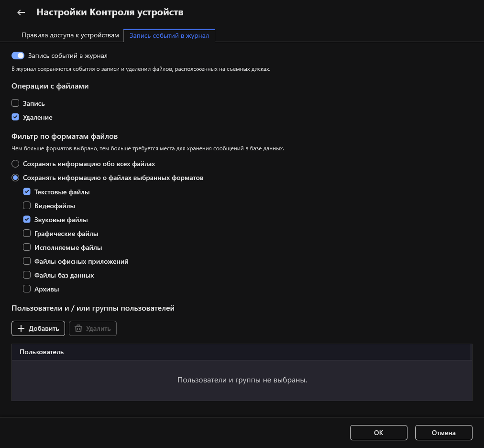Click the back arrow icon

[21, 12]
